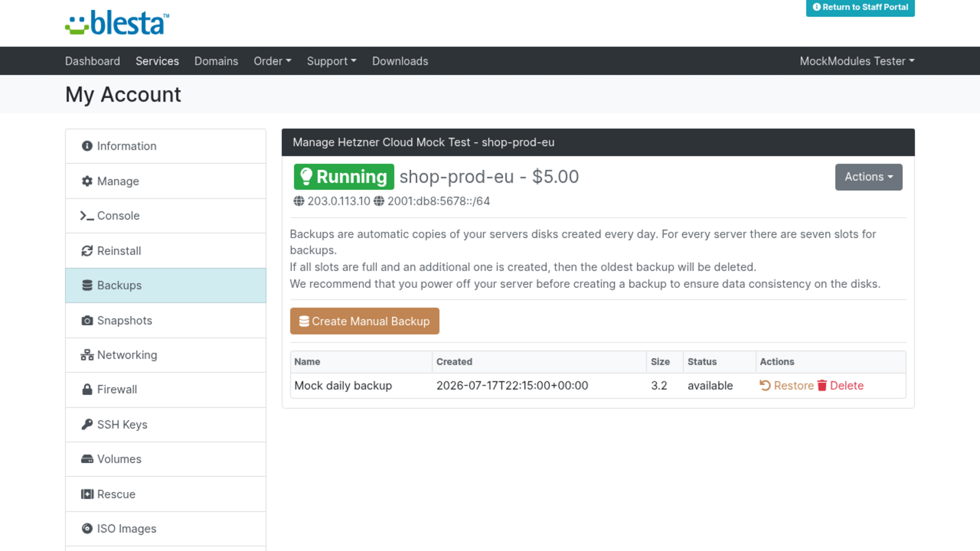Click database icon on Create Manual Backup
Screen dimensions: 980x551
pyautogui.click(x=304, y=321)
